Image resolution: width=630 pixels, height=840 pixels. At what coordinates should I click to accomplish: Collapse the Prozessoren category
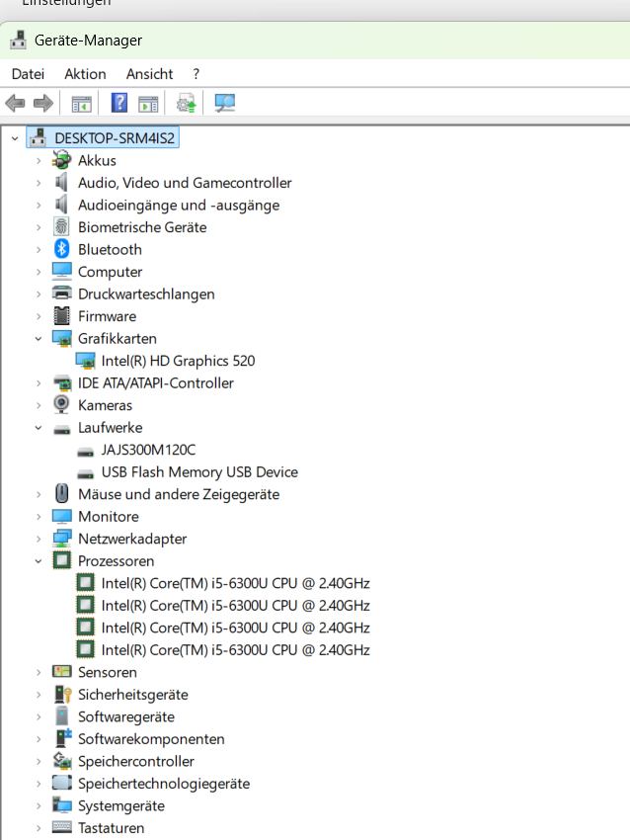click(x=39, y=561)
